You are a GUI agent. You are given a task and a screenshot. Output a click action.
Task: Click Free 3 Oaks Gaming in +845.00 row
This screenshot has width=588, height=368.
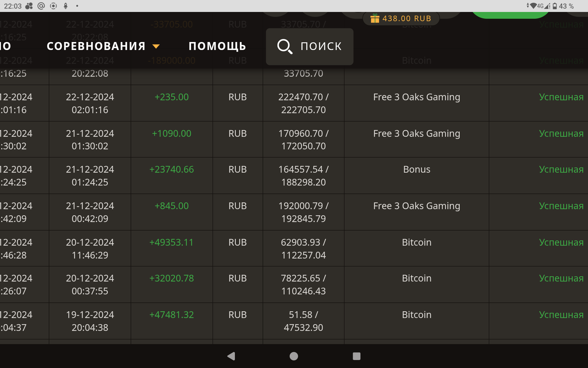coord(416,206)
